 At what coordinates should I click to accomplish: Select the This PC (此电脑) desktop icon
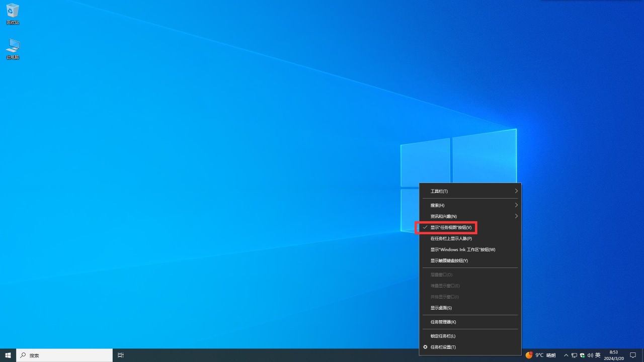point(13,49)
